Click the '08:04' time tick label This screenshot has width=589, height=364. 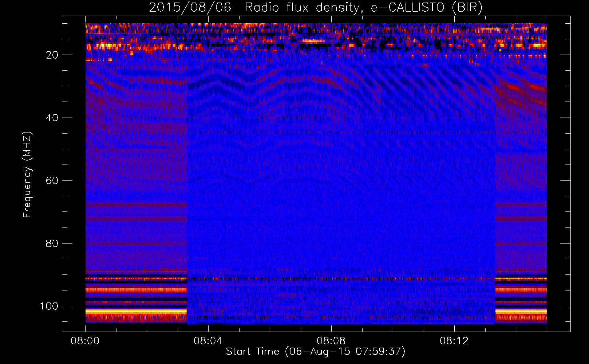[x=208, y=341]
